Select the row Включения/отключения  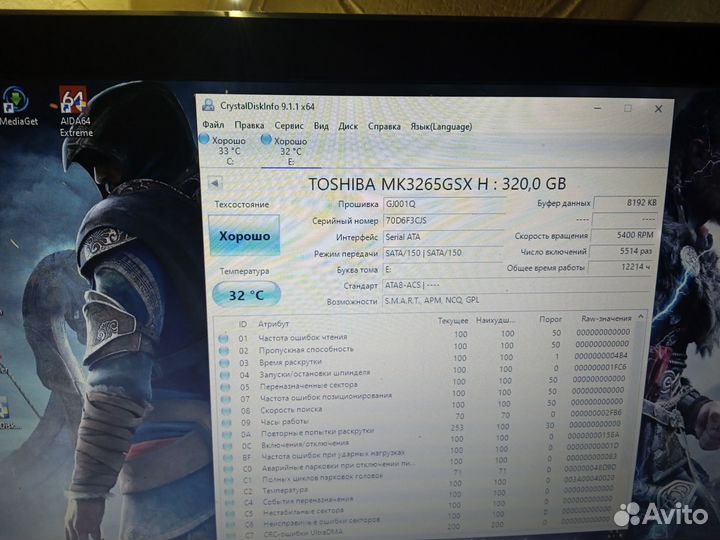(426, 441)
